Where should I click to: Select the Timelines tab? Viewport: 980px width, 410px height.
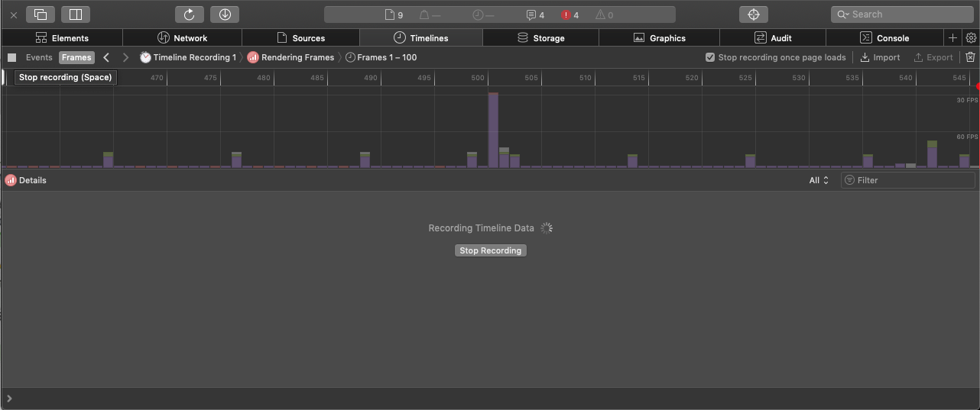[420, 37]
